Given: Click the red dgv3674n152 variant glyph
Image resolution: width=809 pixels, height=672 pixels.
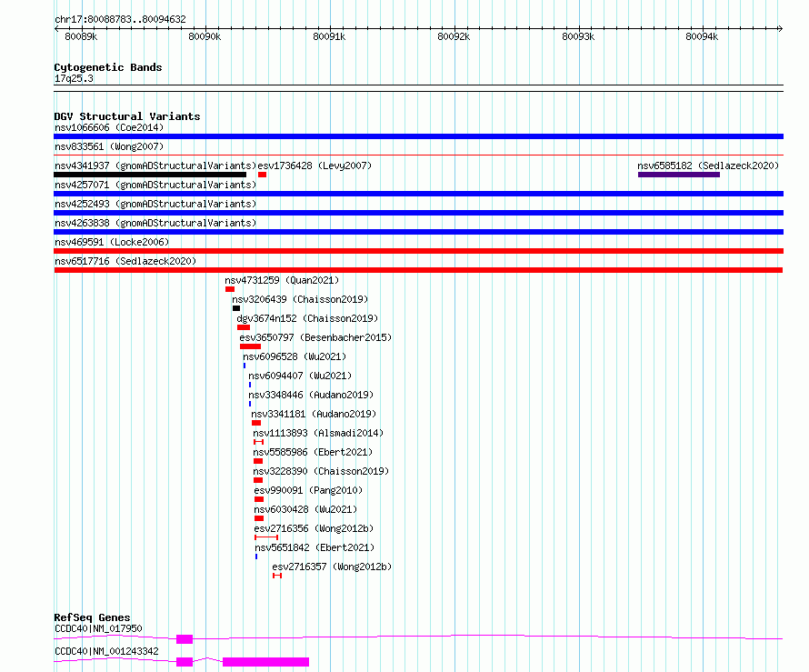Looking at the screenshot, I should click(244, 327).
